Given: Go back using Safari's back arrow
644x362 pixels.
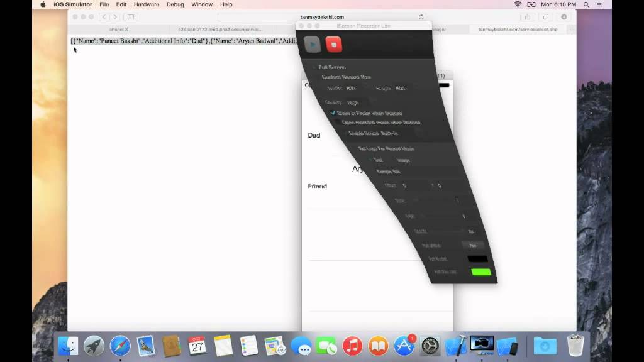Looking at the screenshot, I should [x=104, y=17].
